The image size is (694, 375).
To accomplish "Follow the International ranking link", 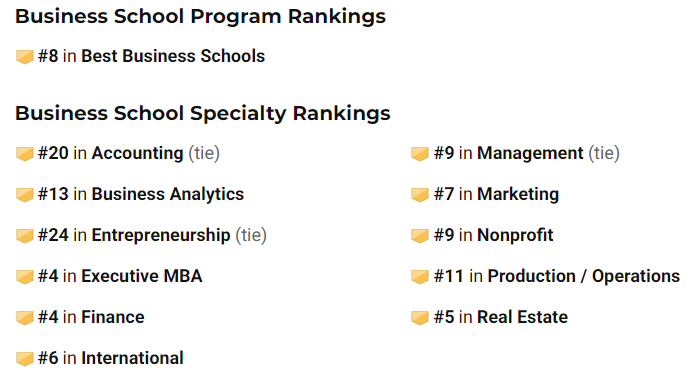I will click(132, 358).
